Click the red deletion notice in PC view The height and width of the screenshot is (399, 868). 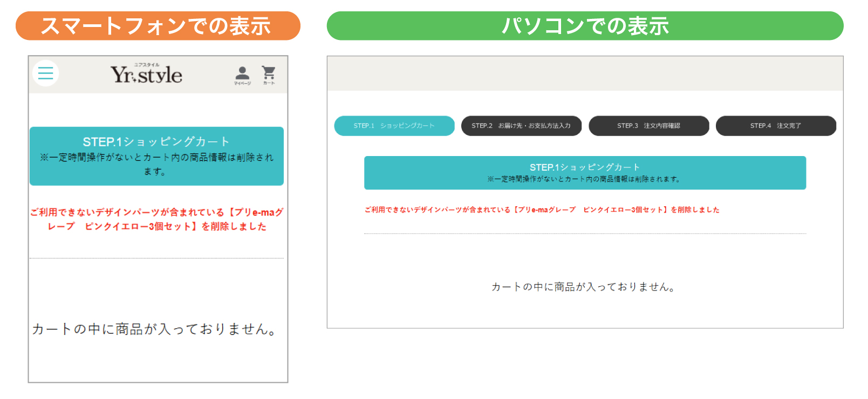click(542, 210)
